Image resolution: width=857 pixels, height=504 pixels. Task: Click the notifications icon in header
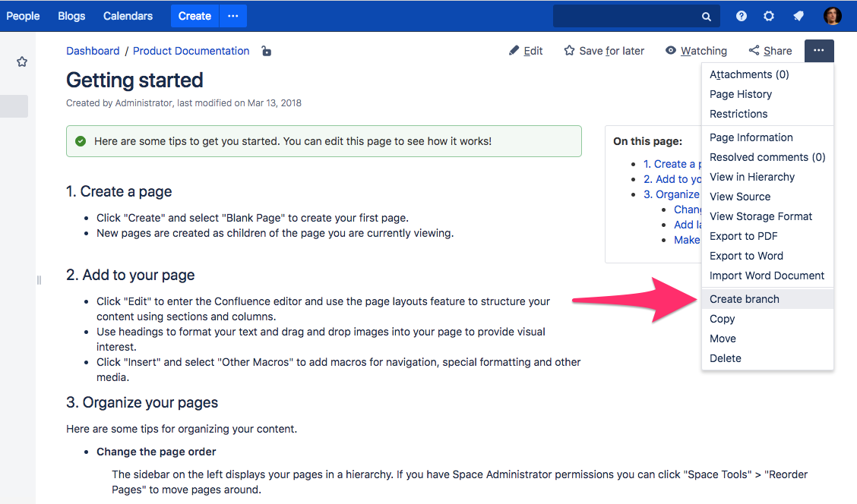tap(798, 17)
